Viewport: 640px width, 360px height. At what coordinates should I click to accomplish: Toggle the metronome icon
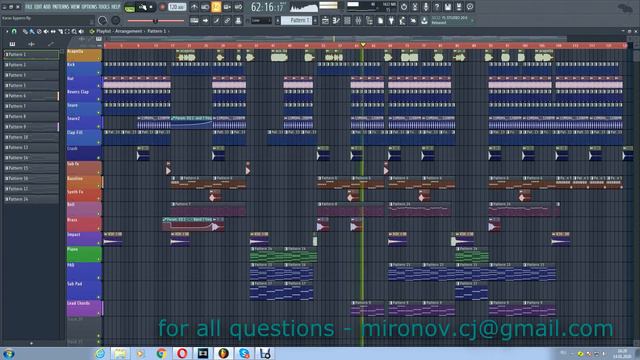(194, 7)
